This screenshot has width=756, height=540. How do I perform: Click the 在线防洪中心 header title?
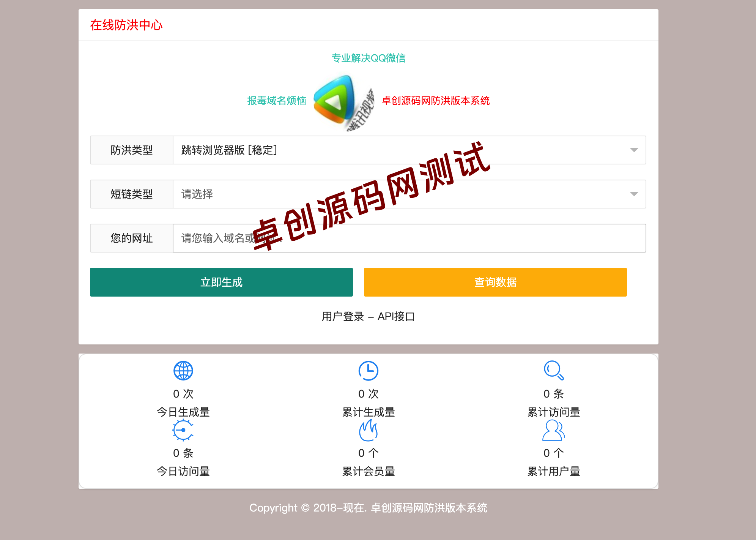tap(126, 25)
